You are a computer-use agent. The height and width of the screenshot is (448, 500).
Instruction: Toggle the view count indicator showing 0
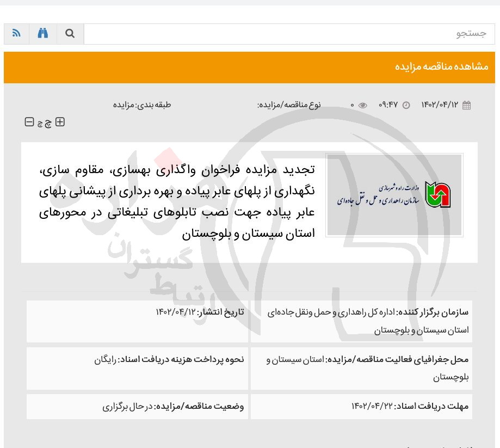tap(352, 105)
